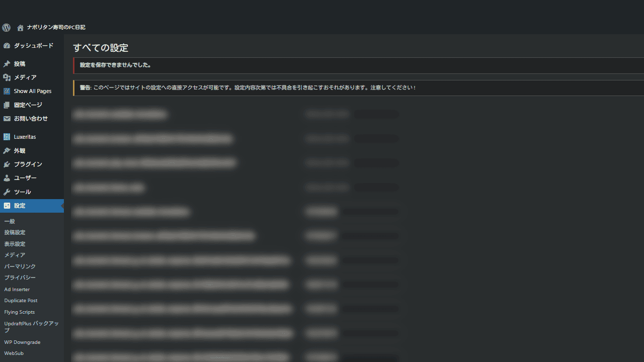Click the Luxeritas theme icon
The height and width of the screenshot is (362, 644).
tap(7, 137)
